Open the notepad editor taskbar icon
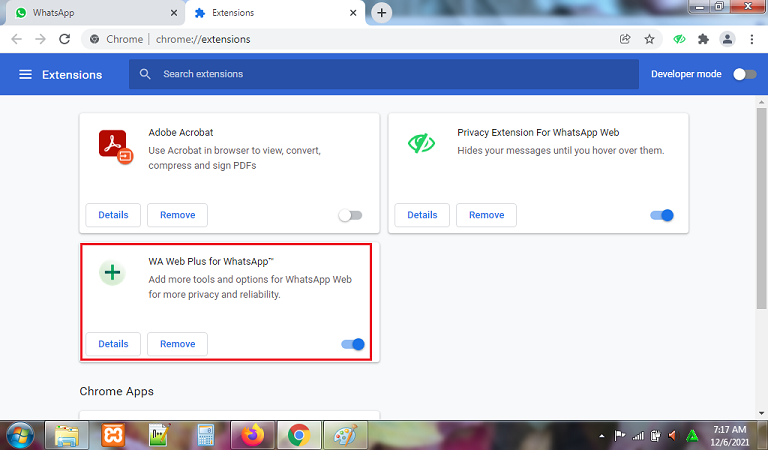 (160, 435)
